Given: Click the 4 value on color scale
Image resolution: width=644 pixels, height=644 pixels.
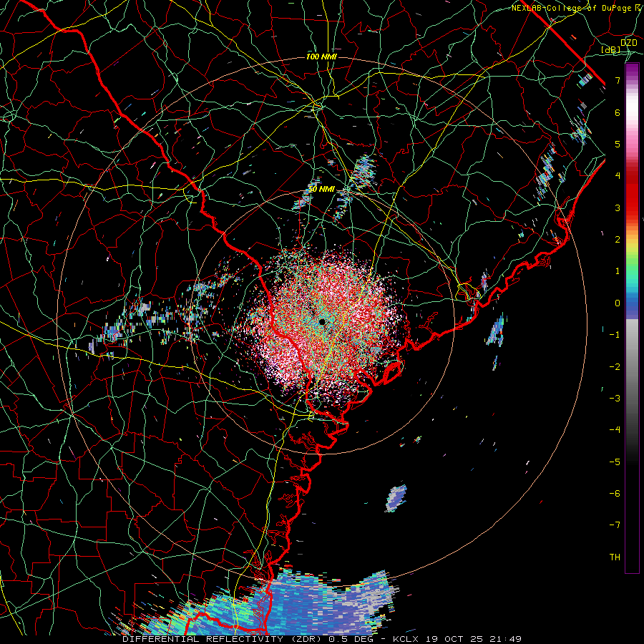Looking at the screenshot, I should pyautogui.click(x=618, y=176).
